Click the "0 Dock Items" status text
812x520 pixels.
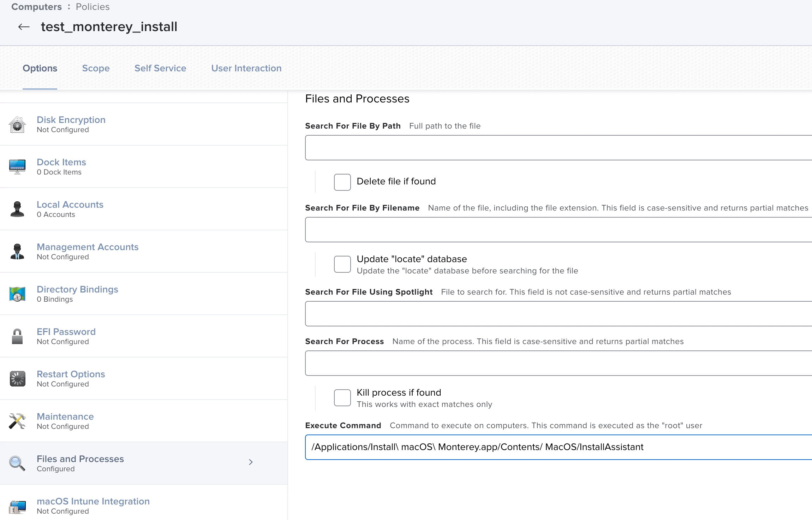tap(59, 172)
